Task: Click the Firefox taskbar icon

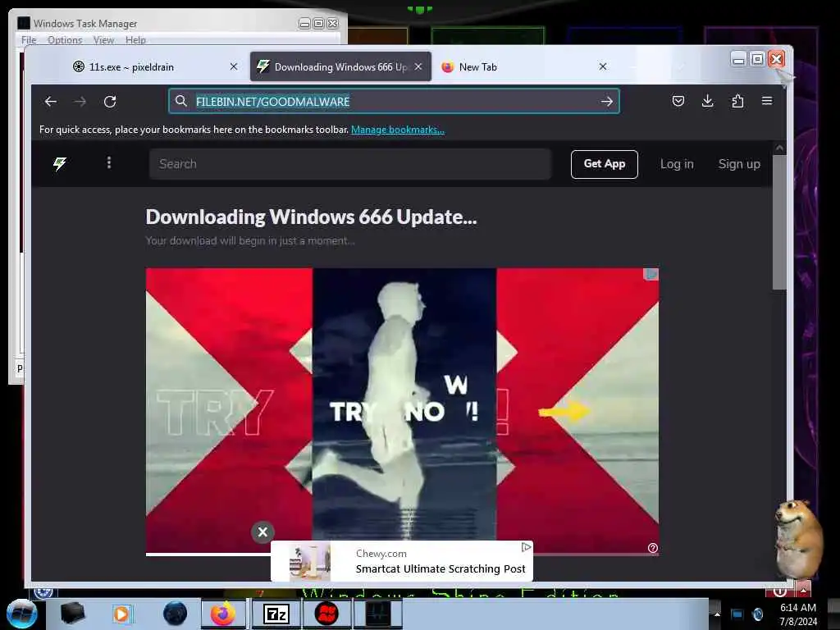Action: 223,614
